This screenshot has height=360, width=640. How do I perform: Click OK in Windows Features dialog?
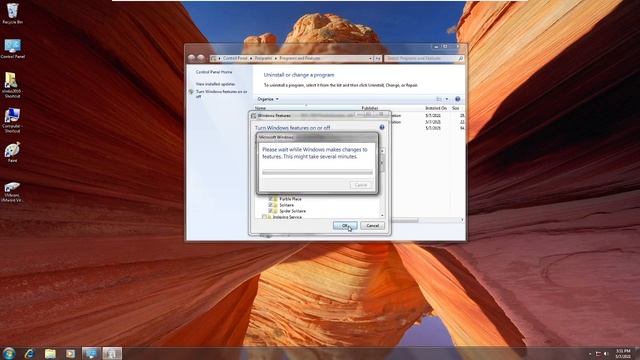(345, 226)
